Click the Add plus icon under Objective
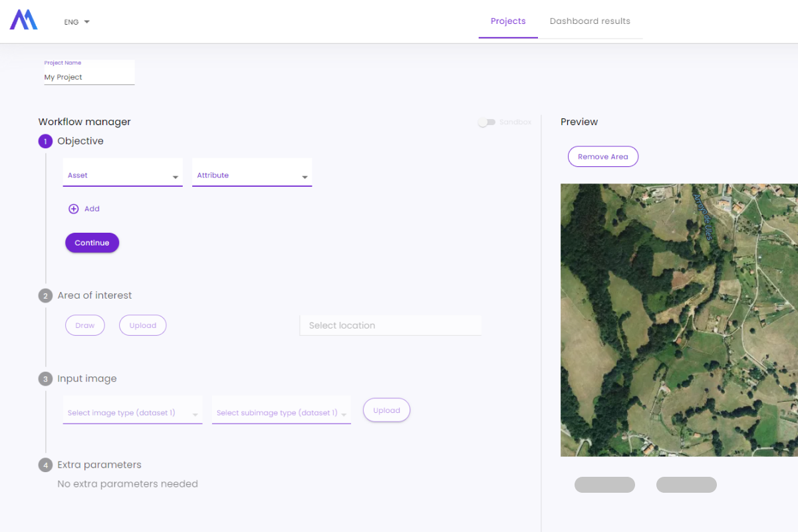Screen dimensions: 798x532 (x=74, y=209)
